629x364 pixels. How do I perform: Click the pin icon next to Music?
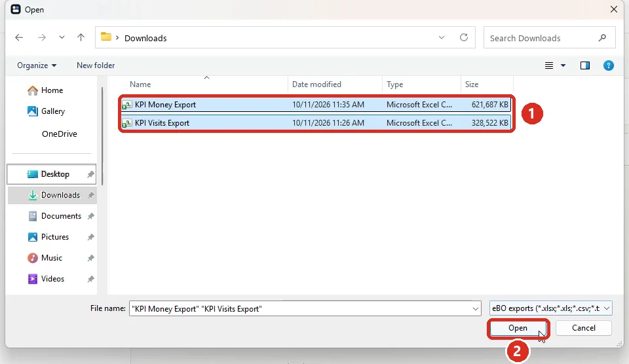click(90, 258)
